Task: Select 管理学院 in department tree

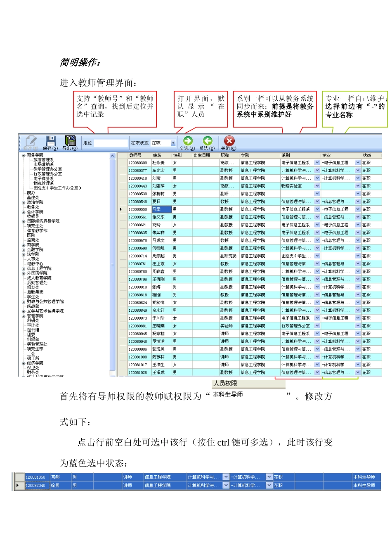Action: 35,315
